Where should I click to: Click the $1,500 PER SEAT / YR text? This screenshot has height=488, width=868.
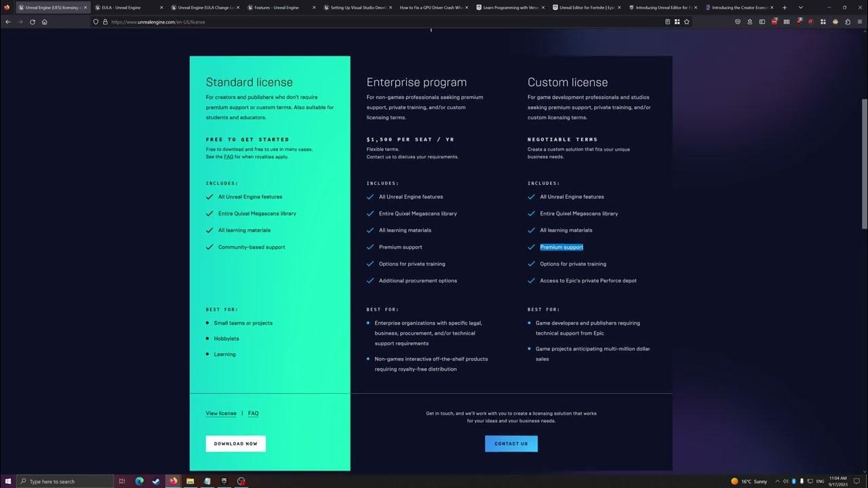click(410, 140)
